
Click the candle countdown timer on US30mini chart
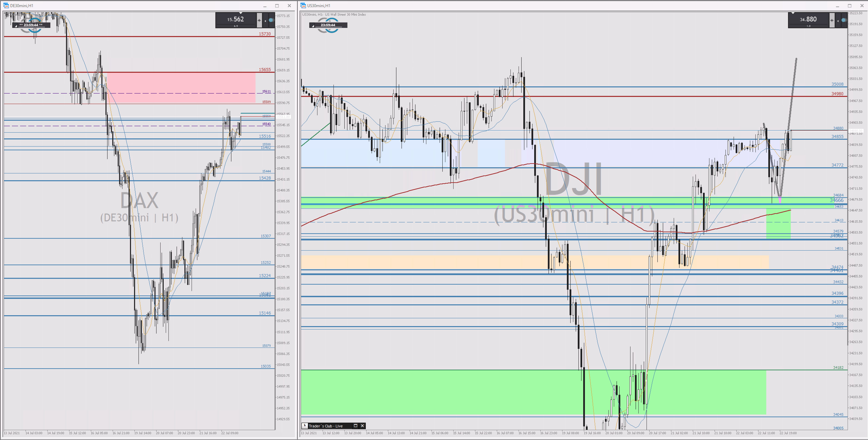(x=328, y=25)
